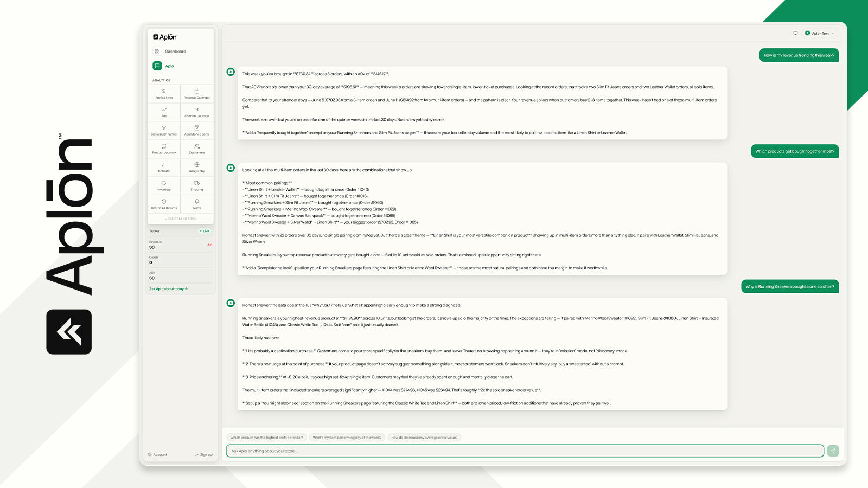Click the 'Which products get bought together most?' bubble
This screenshot has width=868, height=488.
pyautogui.click(x=795, y=151)
